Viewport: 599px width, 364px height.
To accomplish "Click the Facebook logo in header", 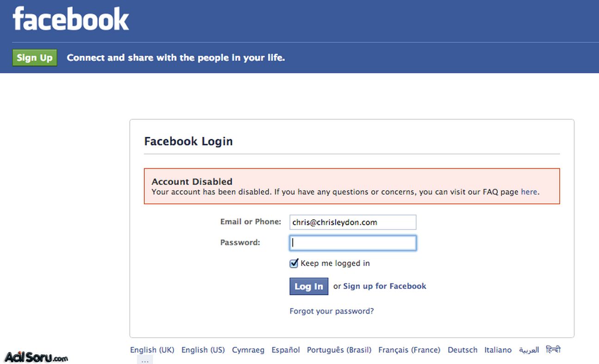I will (x=71, y=19).
